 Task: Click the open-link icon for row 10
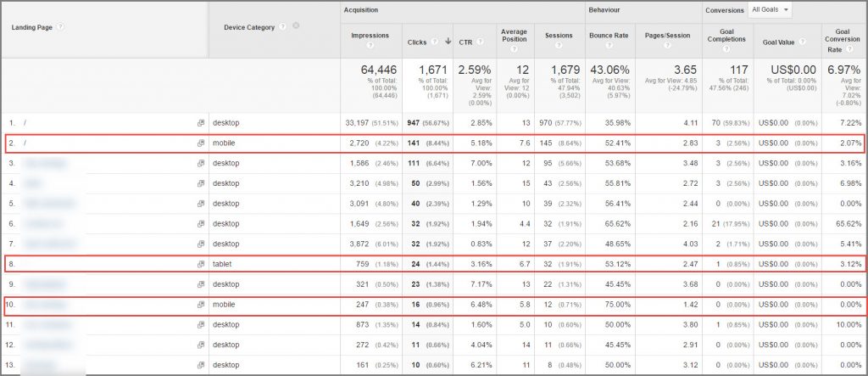click(x=201, y=304)
